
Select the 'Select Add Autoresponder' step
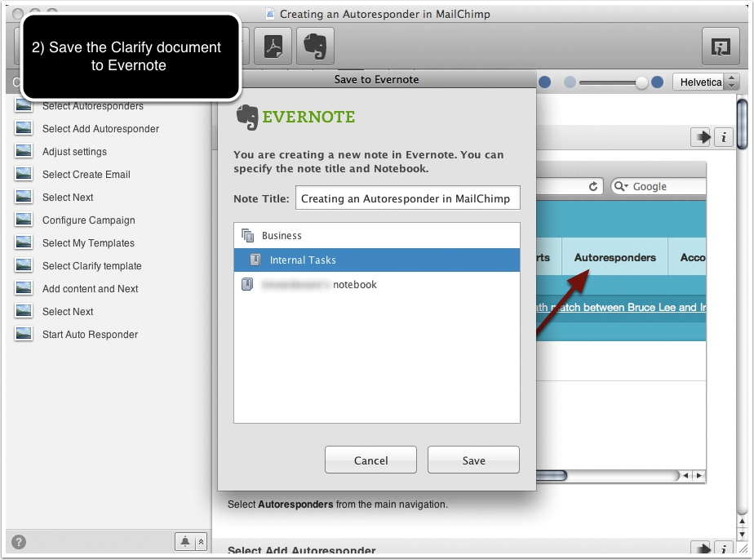click(x=100, y=129)
